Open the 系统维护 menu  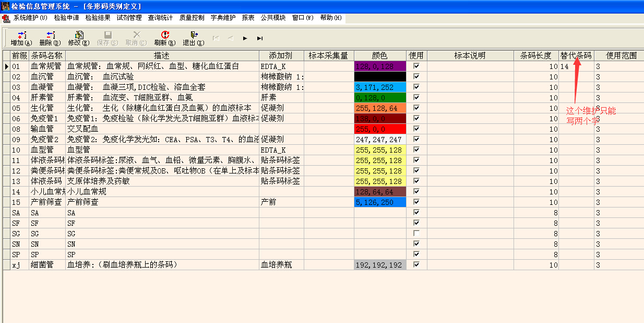[x=30, y=18]
